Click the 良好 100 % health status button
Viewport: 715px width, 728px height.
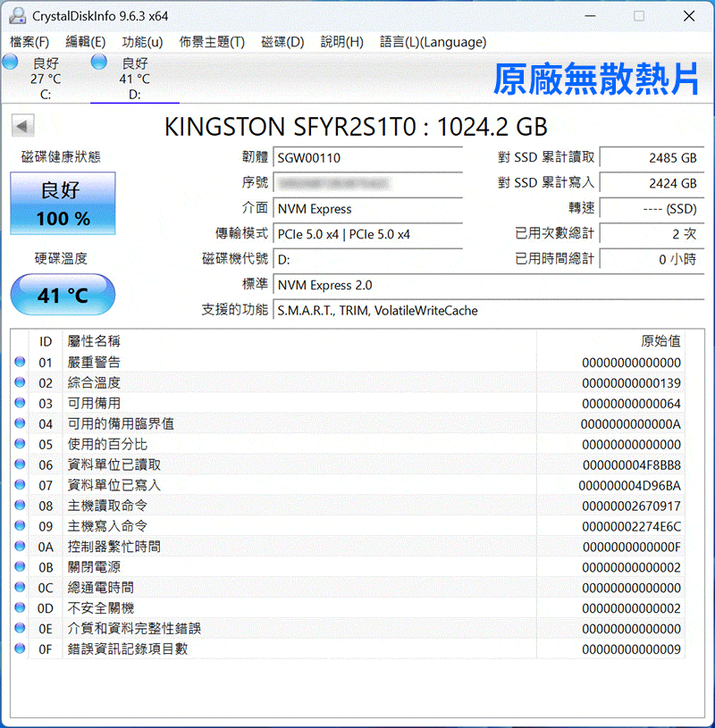63,204
